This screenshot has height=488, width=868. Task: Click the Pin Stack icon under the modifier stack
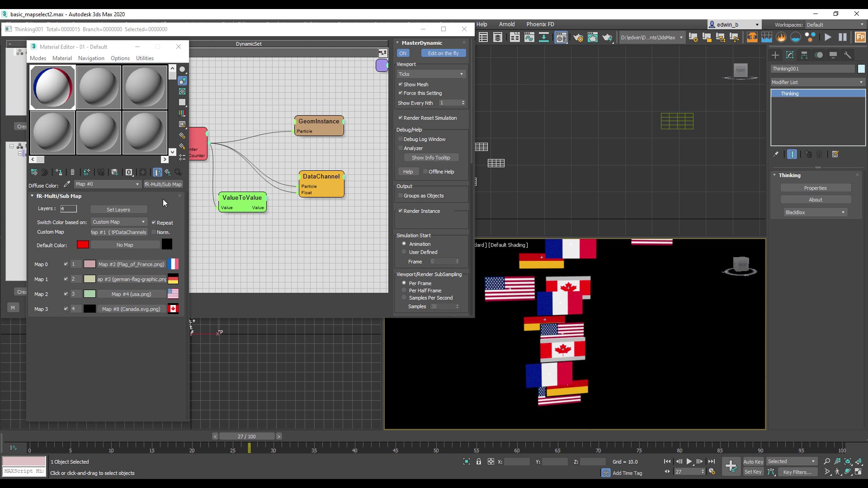[x=776, y=154]
